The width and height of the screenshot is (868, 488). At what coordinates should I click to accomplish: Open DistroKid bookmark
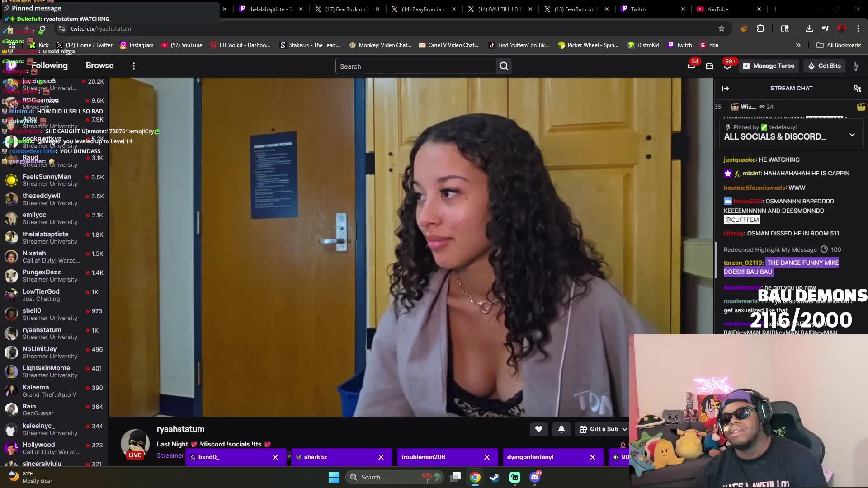coord(643,45)
